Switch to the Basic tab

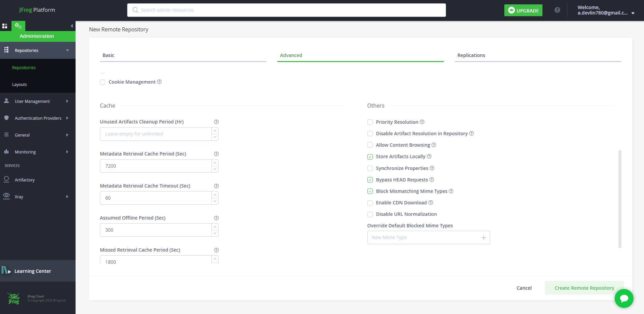[x=109, y=55]
